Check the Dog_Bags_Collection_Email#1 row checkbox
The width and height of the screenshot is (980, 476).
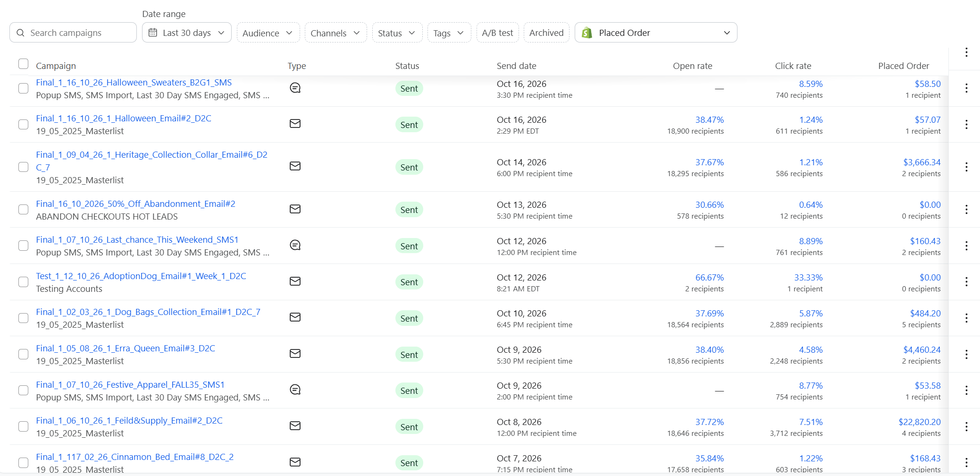point(23,318)
